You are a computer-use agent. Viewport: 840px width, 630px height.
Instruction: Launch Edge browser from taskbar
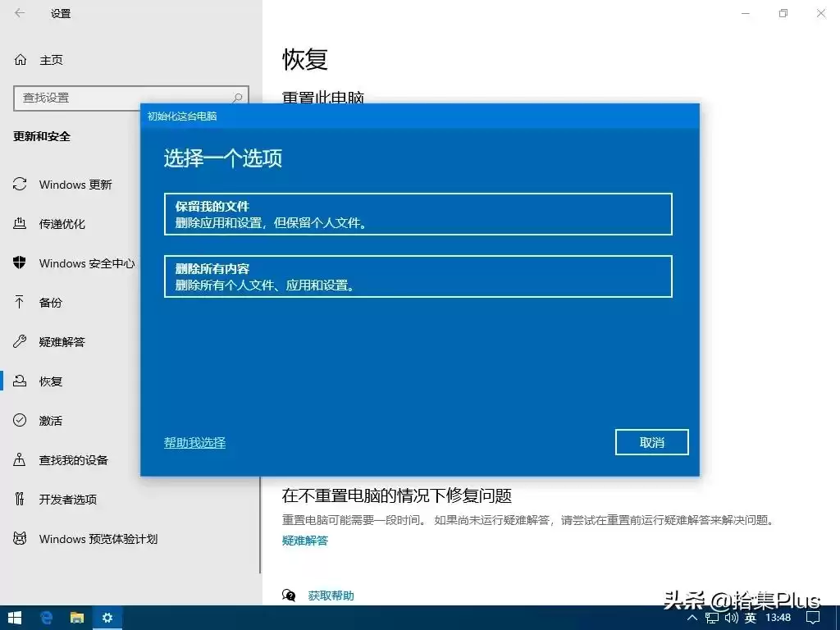(x=46, y=619)
